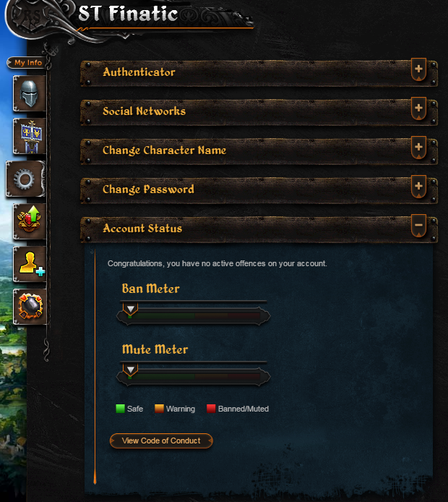Click the red Banned/Muted legend swatch
448x502 pixels.
(211, 409)
